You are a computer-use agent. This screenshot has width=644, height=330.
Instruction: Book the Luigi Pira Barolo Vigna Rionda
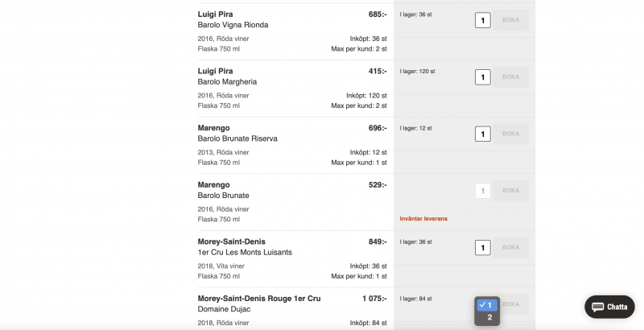510,20
